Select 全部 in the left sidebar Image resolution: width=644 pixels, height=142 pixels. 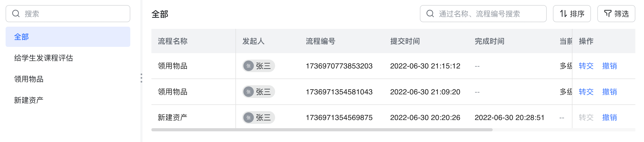pos(68,37)
